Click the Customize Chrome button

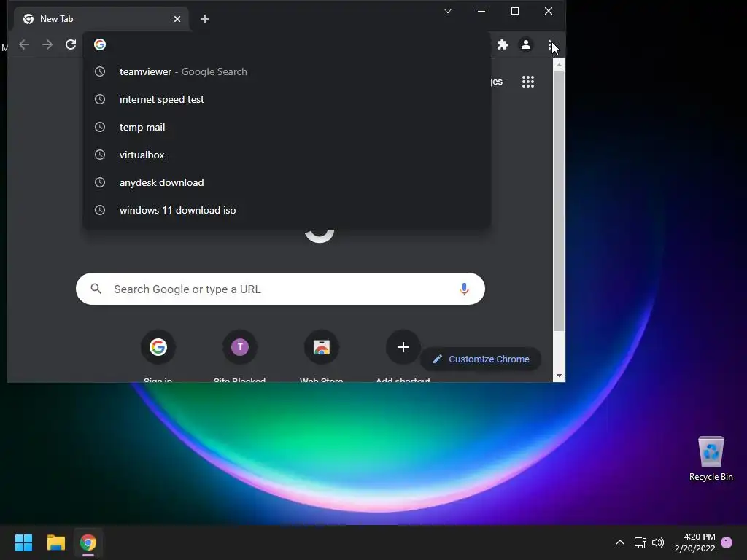[x=481, y=359]
